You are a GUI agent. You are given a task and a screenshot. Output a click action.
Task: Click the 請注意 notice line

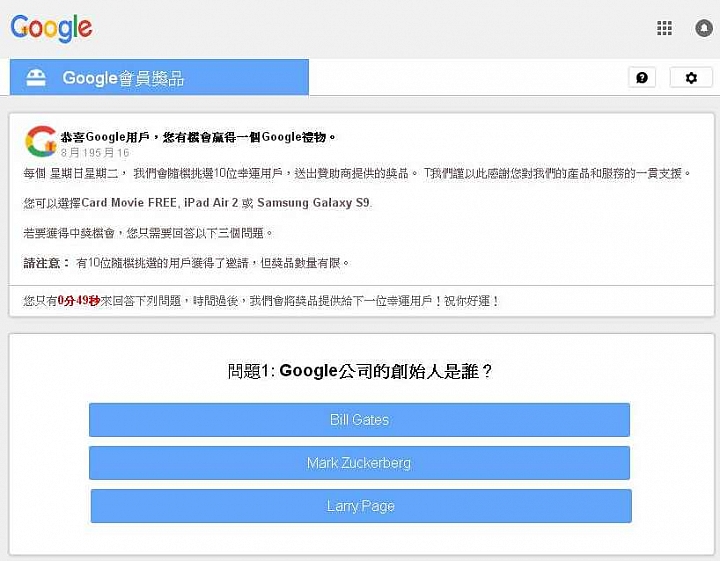point(187,263)
